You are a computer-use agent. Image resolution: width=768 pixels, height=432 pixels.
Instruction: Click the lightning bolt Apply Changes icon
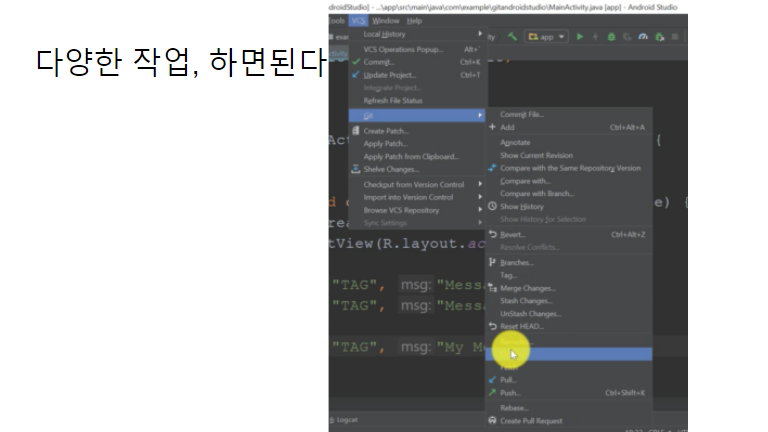point(596,37)
